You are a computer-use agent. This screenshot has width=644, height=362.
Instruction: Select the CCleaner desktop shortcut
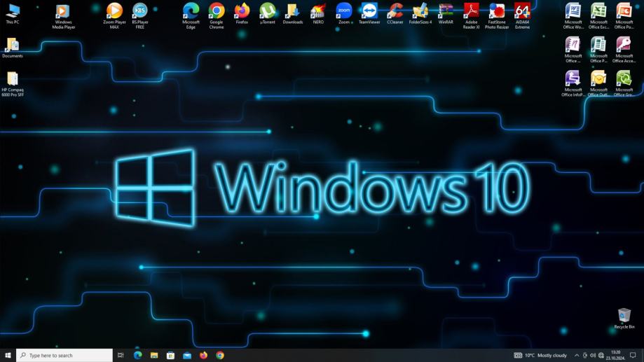[x=395, y=14]
